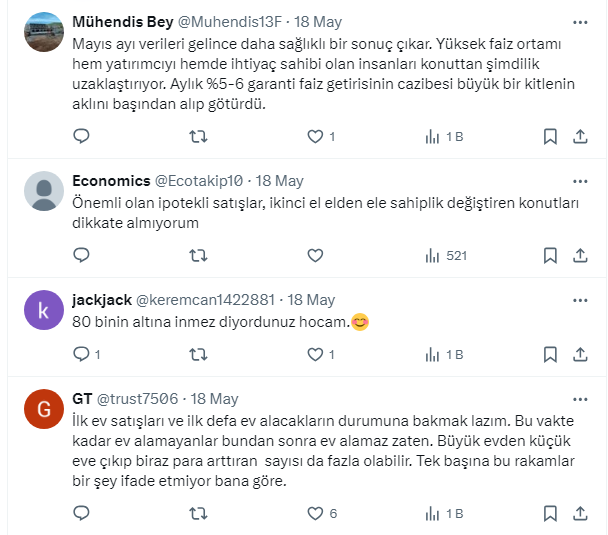The width and height of the screenshot is (608, 535).
Task: Open more options on jackjack's tweet
Action: pos(580,299)
